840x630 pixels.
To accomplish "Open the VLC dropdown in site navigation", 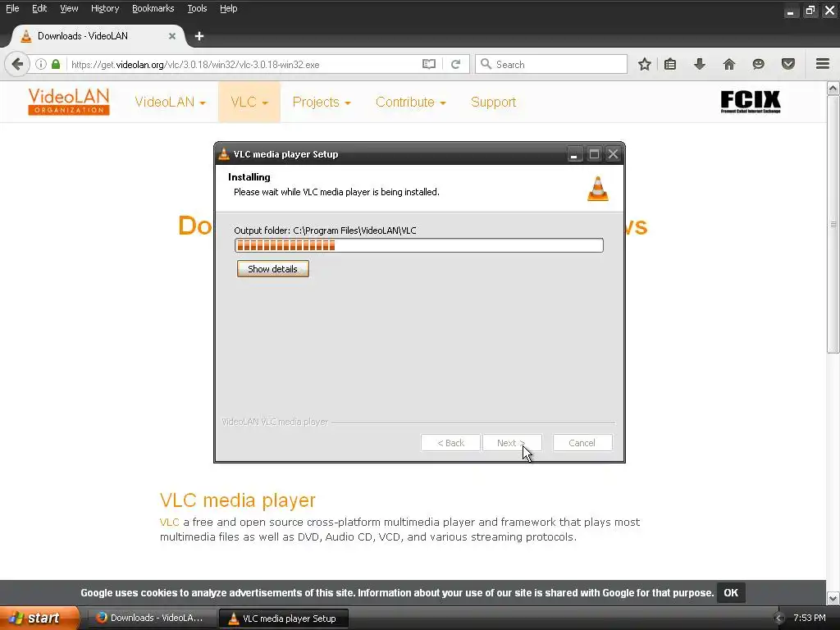I will click(x=249, y=102).
